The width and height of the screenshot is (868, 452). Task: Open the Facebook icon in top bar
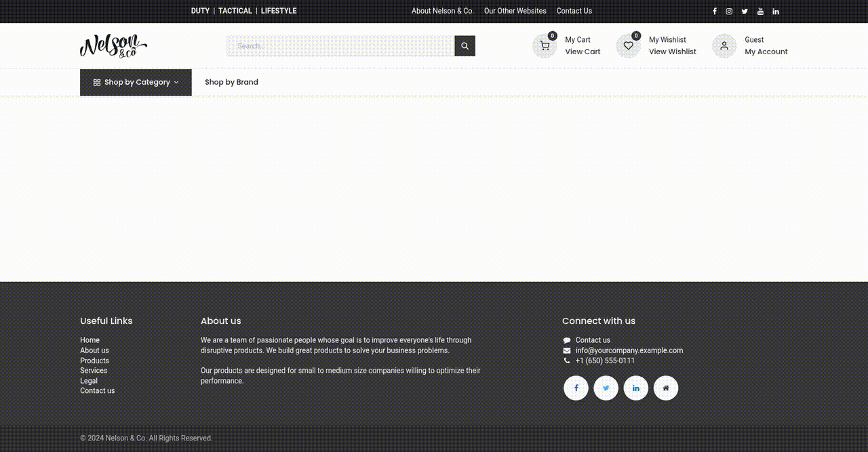(x=714, y=12)
